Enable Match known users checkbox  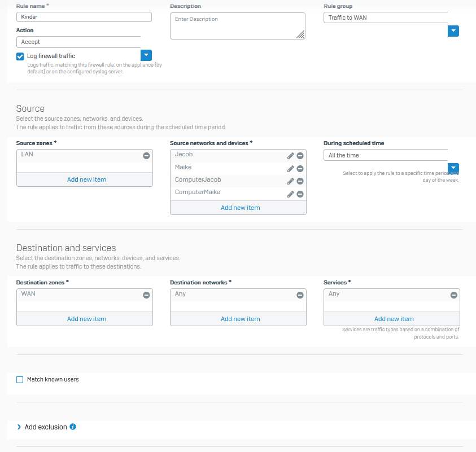pos(20,380)
